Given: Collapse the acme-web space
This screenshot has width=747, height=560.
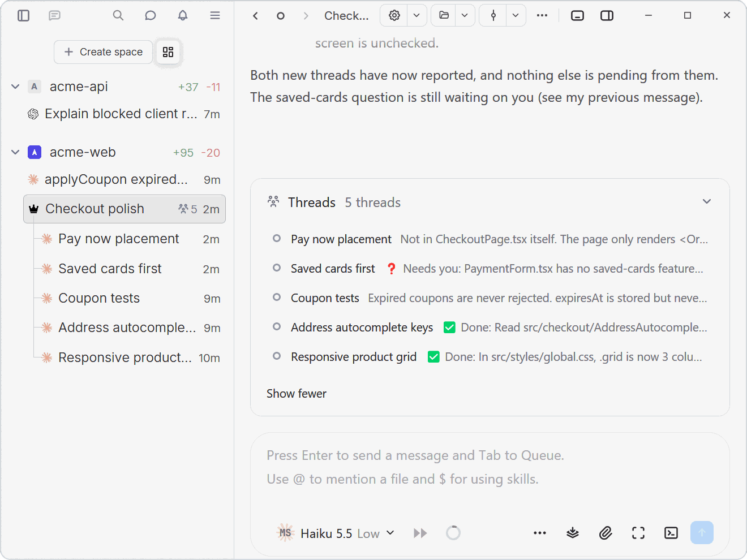Looking at the screenshot, I should [15, 152].
